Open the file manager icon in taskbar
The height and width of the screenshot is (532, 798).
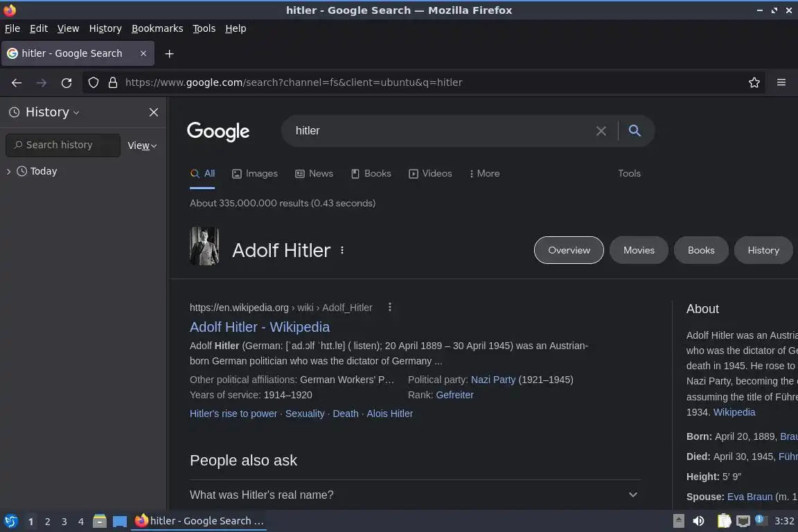click(100, 521)
